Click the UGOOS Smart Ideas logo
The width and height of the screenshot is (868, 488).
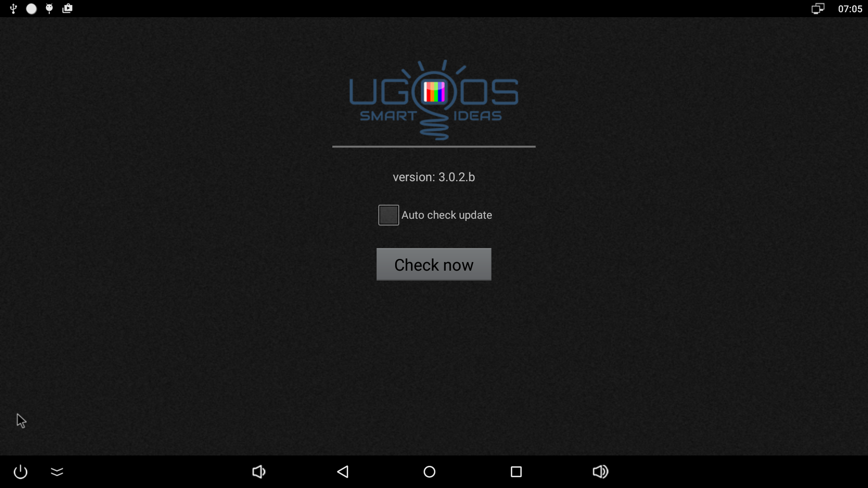click(434, 97)
